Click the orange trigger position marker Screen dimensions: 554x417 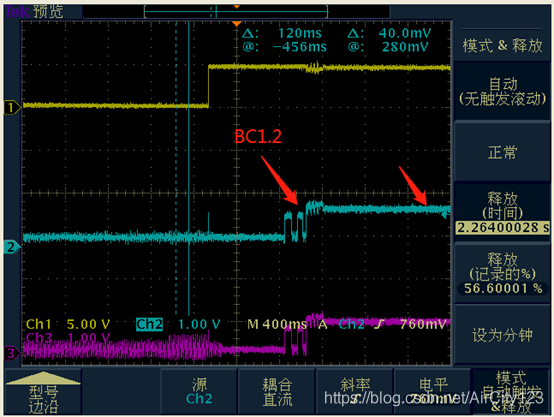click(236, 24)
